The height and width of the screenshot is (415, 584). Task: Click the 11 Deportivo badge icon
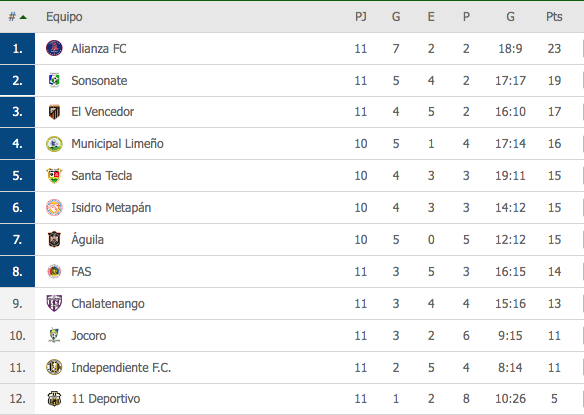(54, 399)
